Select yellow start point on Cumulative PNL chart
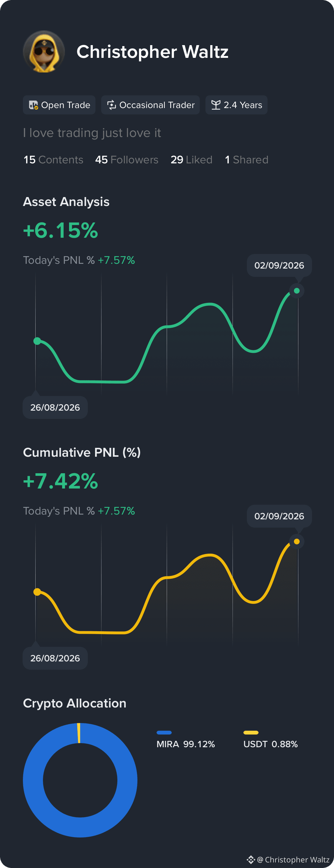 (x=37, y=592)
